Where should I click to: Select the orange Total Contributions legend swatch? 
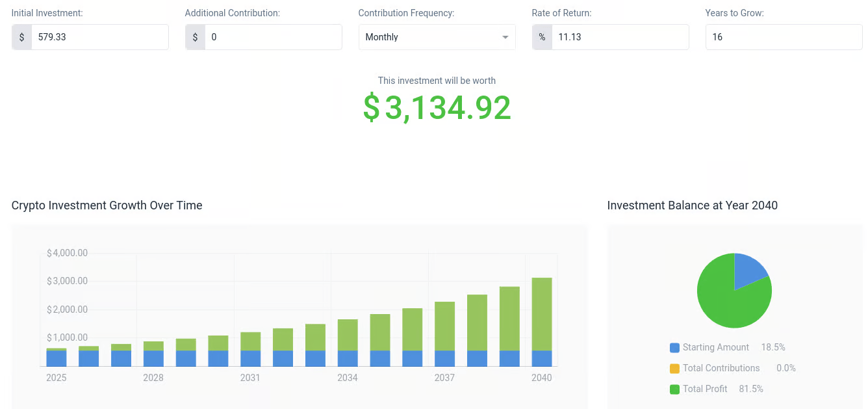tap(674, 368)
